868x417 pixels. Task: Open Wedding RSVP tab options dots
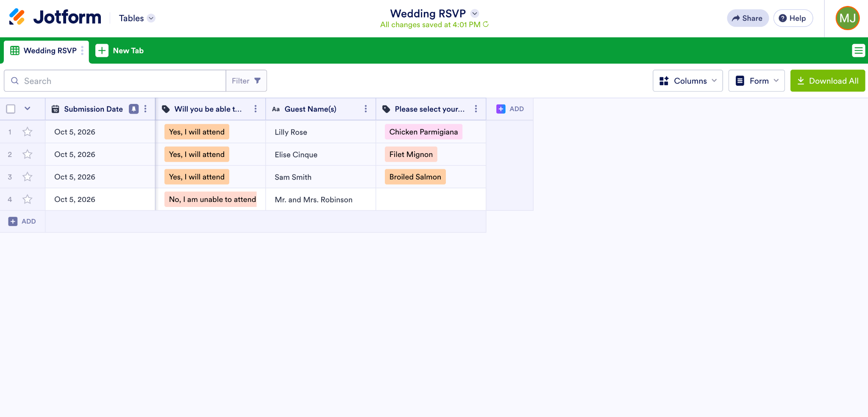[82, 50]
